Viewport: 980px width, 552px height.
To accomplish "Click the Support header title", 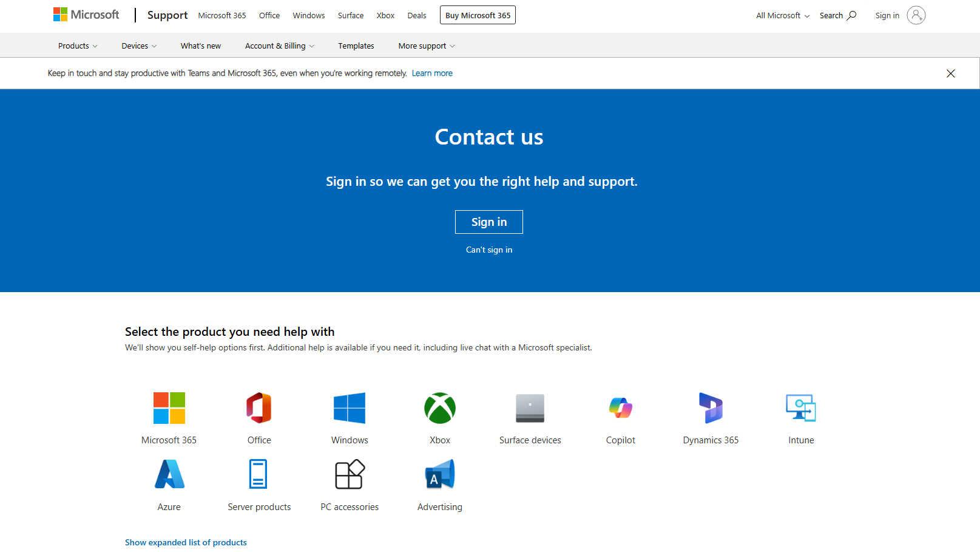I will pos(167,15).
